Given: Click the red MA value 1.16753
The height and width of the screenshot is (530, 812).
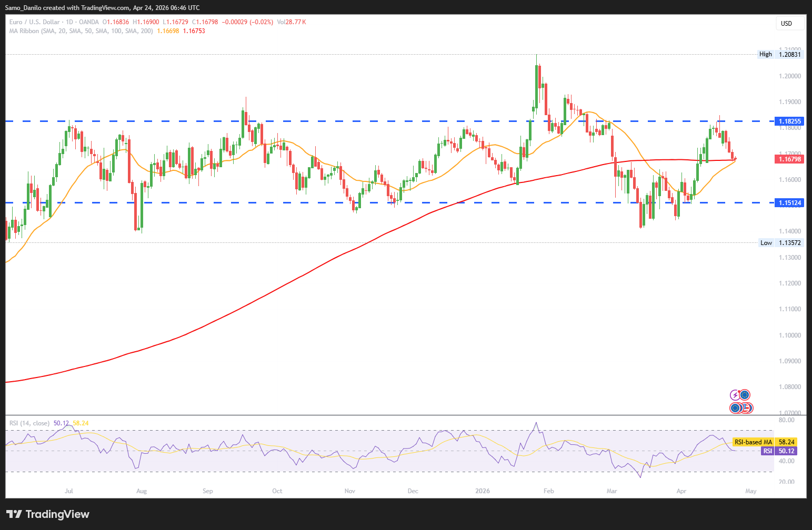Looking at the screenshot, I should point(194,31).
